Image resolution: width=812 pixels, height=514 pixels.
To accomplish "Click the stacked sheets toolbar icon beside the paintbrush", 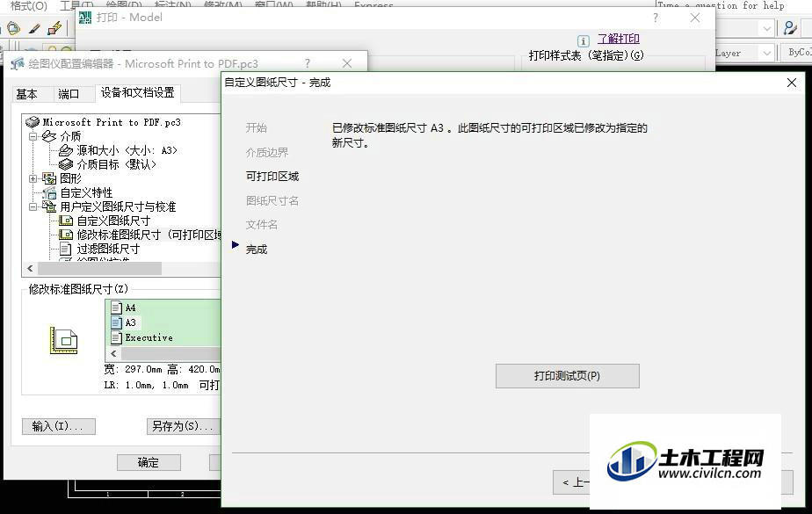I will (14, 28).
